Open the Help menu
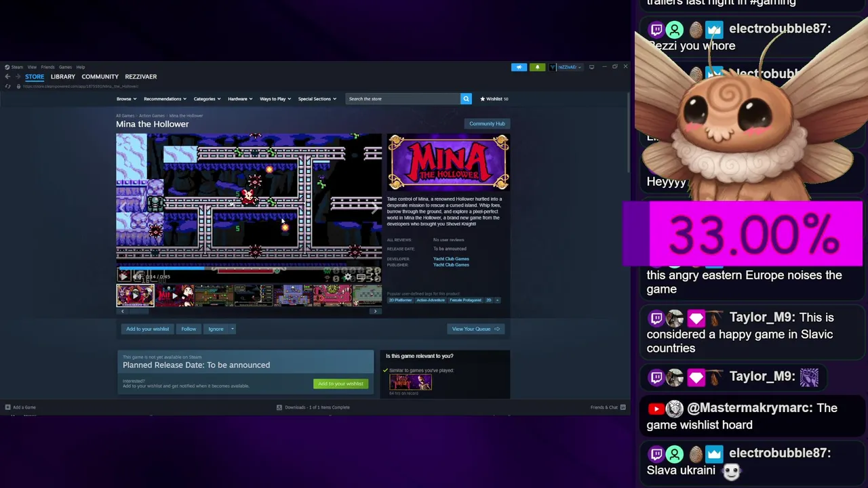Image resolution: width=868 pixels, height=488 pixels. pos(81,67)
